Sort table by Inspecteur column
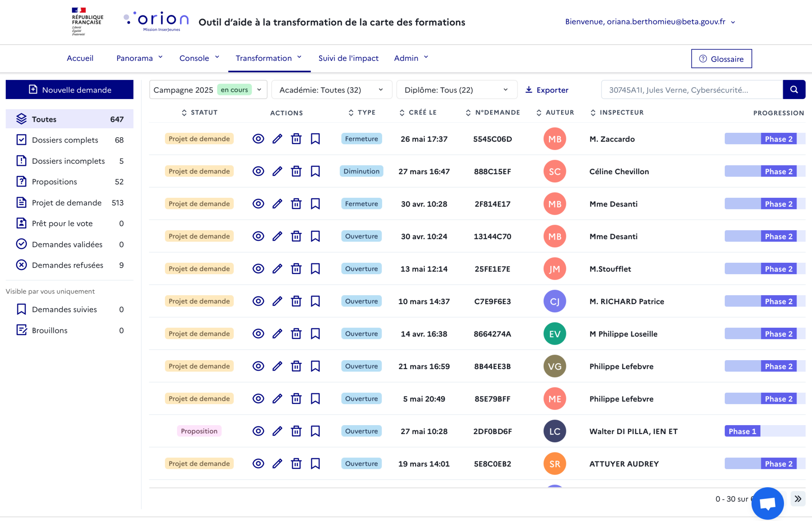This screenshot has width=812, height=521. pyautogui.click(x=617, y=112)
